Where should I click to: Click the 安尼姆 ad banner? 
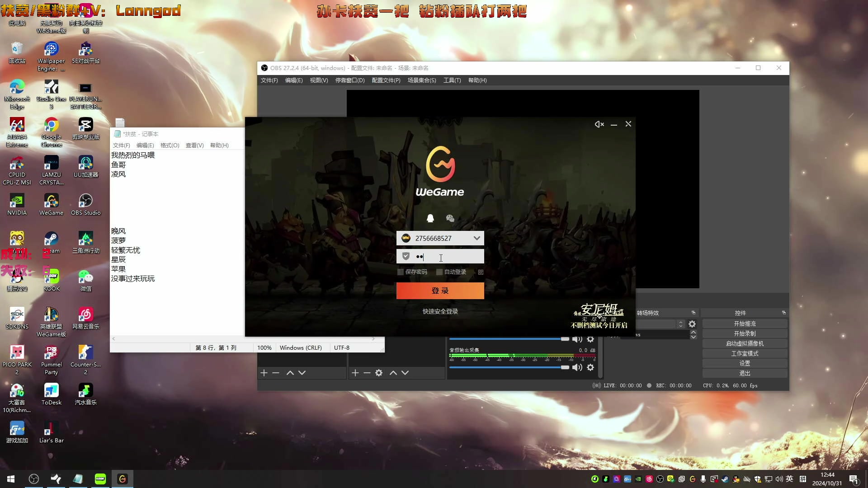coord(599,316)
